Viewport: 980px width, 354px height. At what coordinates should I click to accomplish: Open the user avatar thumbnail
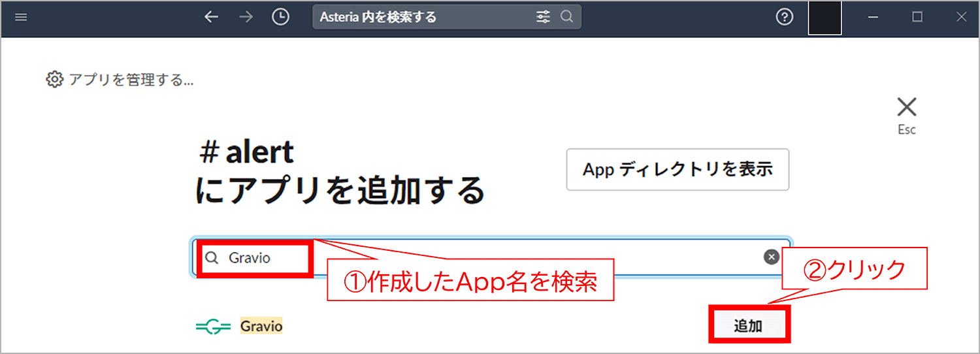click(825, 18)
